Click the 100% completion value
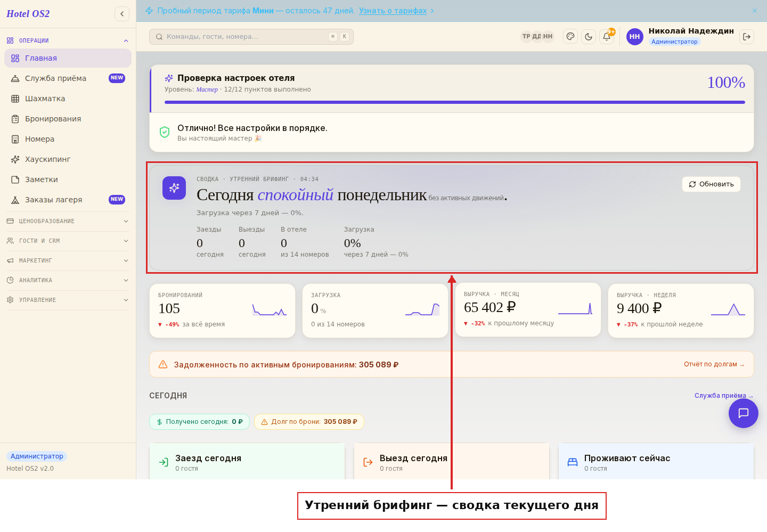Screen dimensions: 767x532 tap(726, 83)
